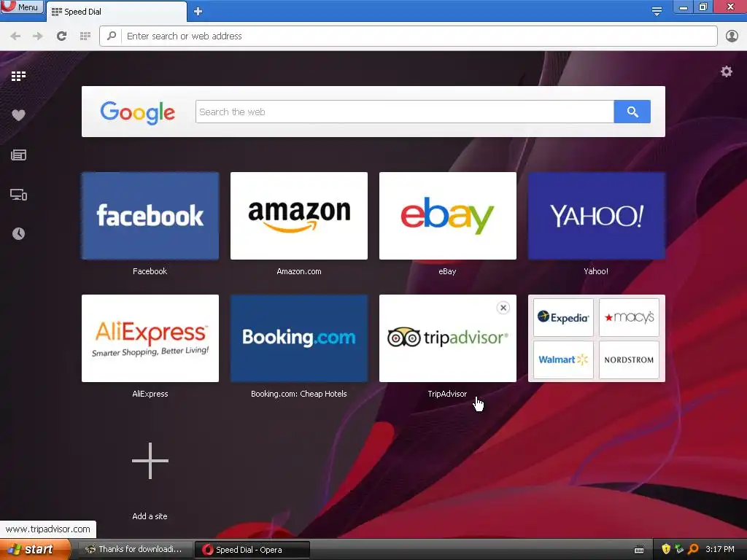Open Speed Dial customization gear
The width and height of the screenshot is (747, 560).
[x=726, y=72]
